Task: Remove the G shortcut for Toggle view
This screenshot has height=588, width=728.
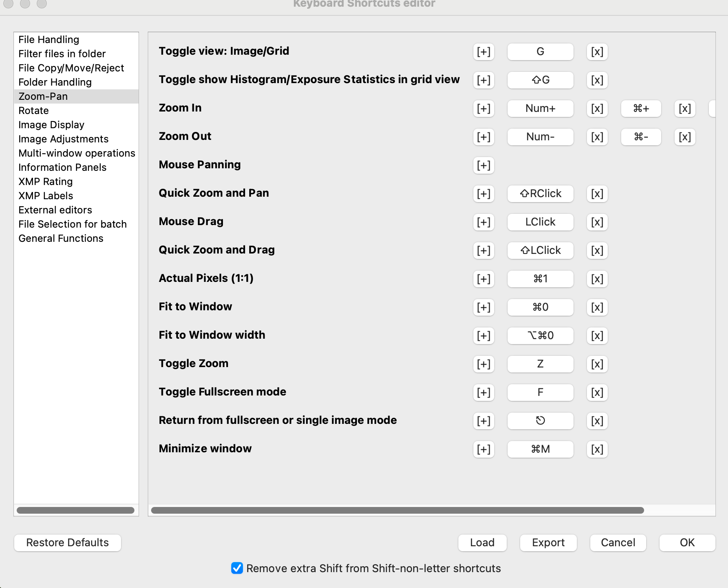Action: click(597, 52)
